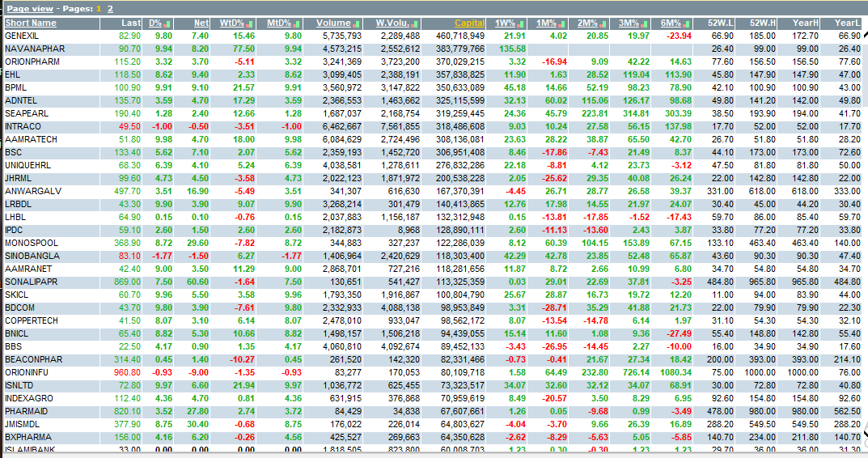868x458 pixels.
Task: Sort by the 6M% column header
Action: click(671, 23)
